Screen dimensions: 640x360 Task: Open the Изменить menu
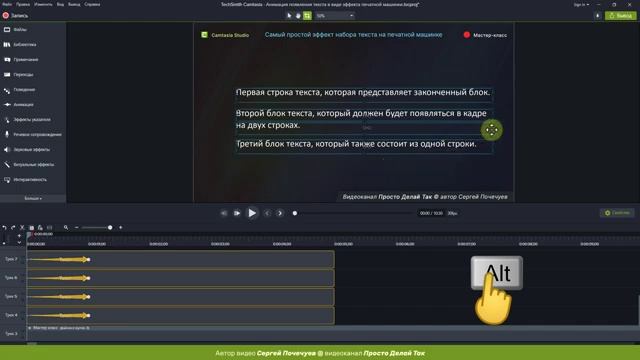tap(43, 4)
